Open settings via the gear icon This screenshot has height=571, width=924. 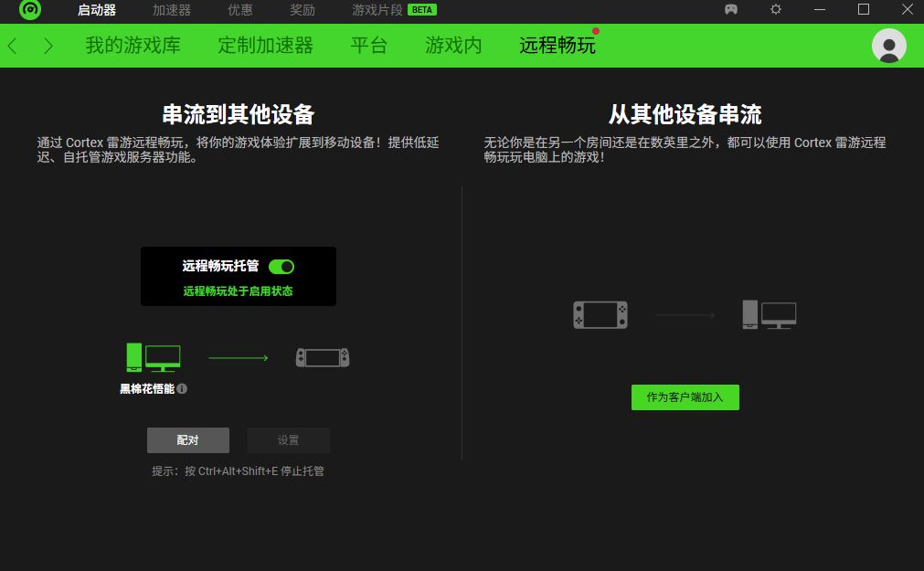(x=776, y=9)
